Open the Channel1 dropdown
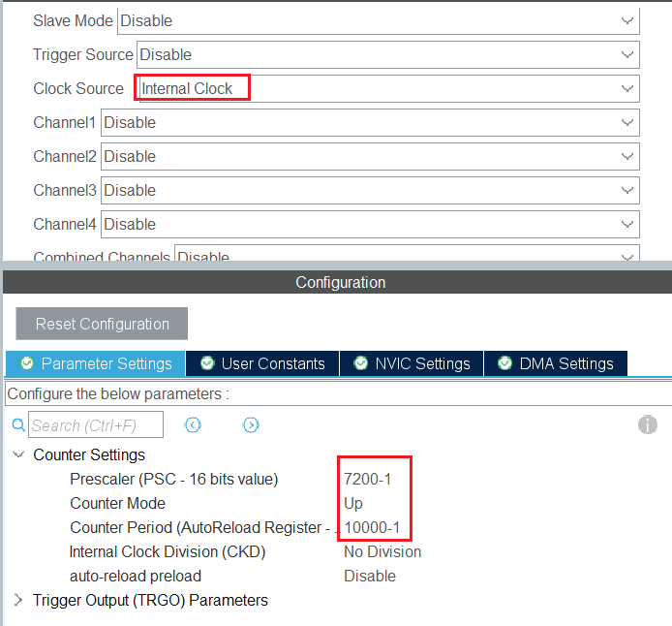This screenshot has height=626, width=672. tap(369, 122)
